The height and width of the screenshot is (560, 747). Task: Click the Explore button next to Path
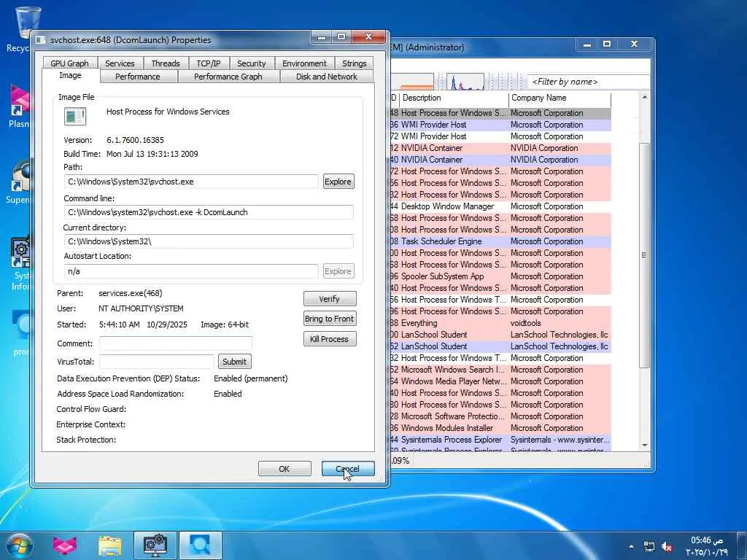[338, 182]
